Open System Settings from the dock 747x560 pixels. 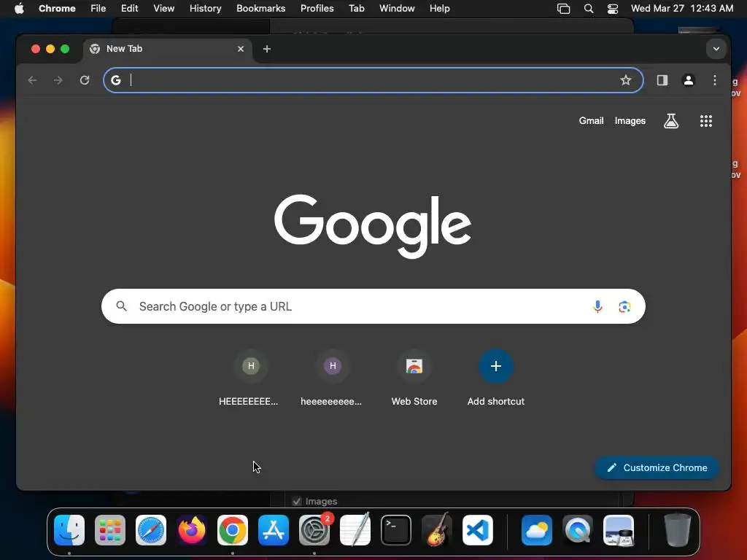pos(314,530)
